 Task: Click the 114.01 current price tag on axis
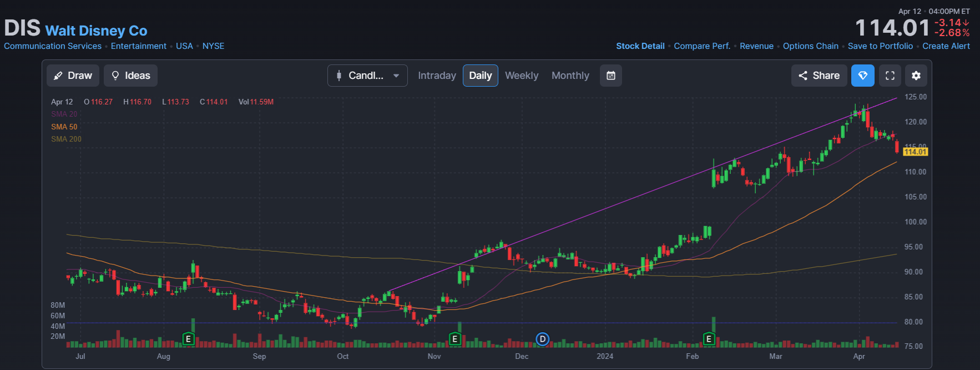(x=915, y=152)
